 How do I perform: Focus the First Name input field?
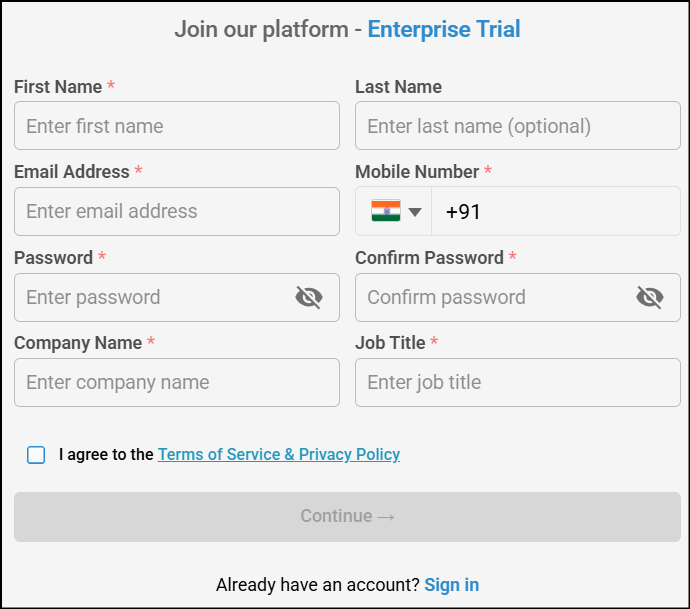(x=177, y=126)
